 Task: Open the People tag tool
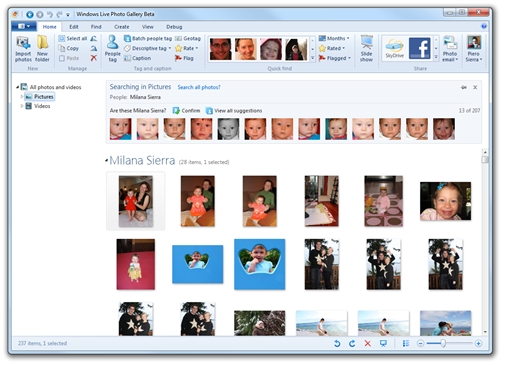pyautogui.click(x=113, y=49)
